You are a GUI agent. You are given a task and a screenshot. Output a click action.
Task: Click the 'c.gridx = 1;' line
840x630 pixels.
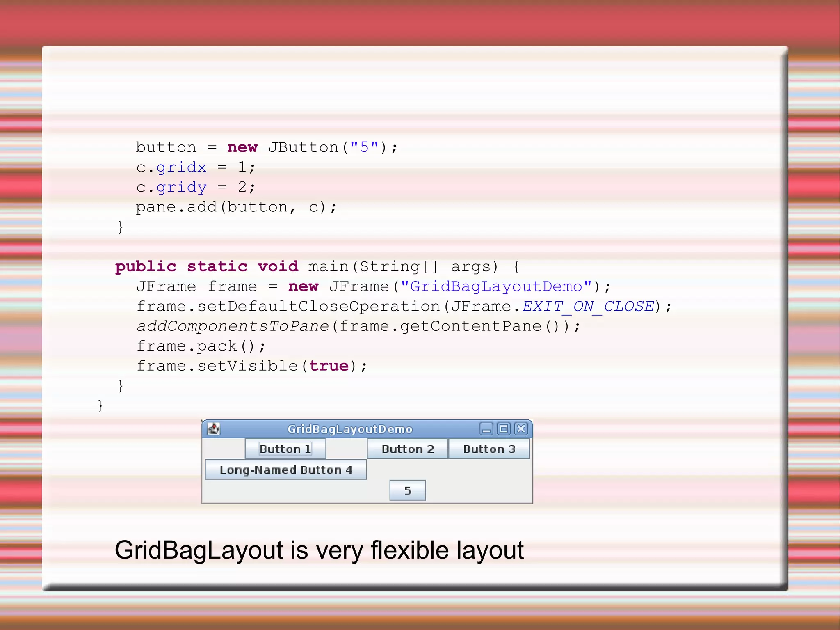pyautogui.click(x=196, y=167)
